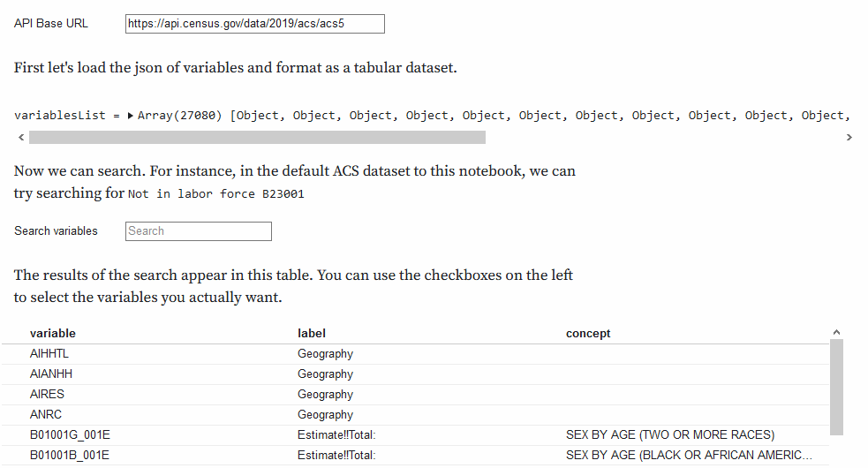Click into the Search variables box
The height and width of the screenshot is (468, 868).
tap(198, 231)
